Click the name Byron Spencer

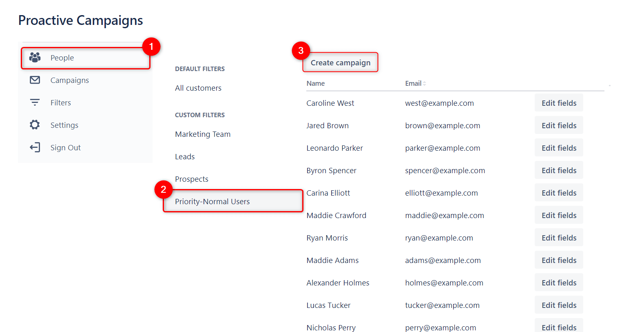[331, 171]
